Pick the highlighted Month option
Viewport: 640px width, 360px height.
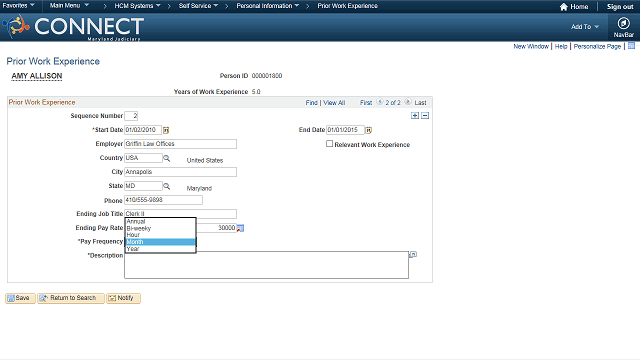(x=160, y=242)
